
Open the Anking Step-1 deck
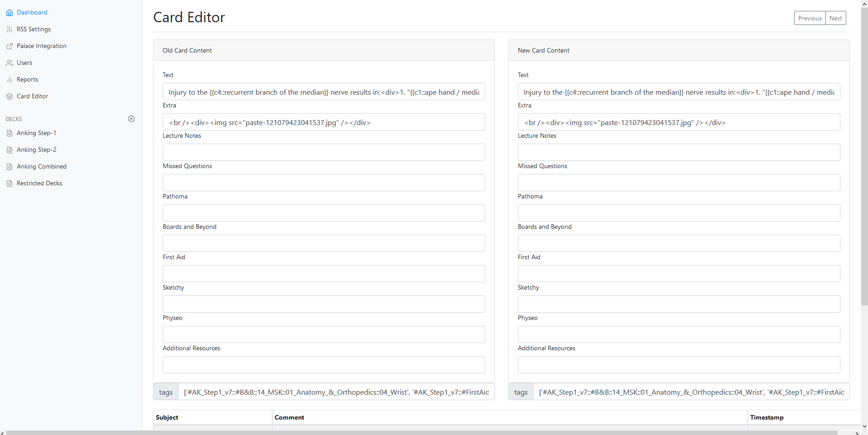point(36,133)
